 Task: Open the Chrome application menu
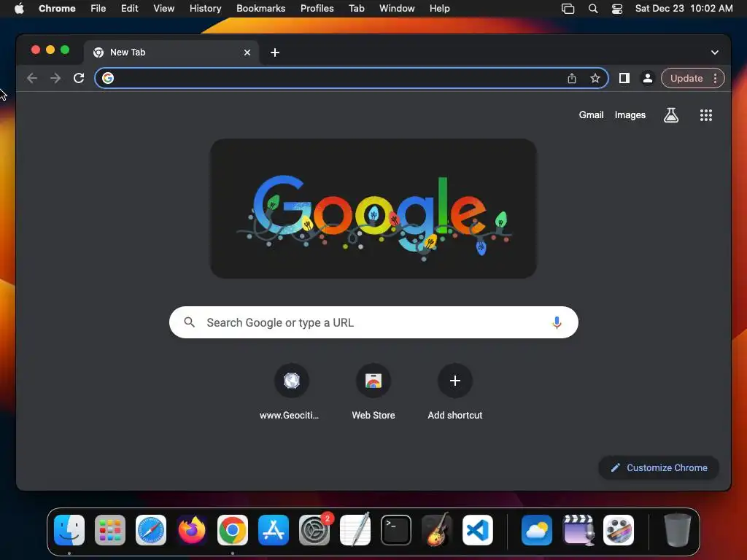tap(57, 8)
